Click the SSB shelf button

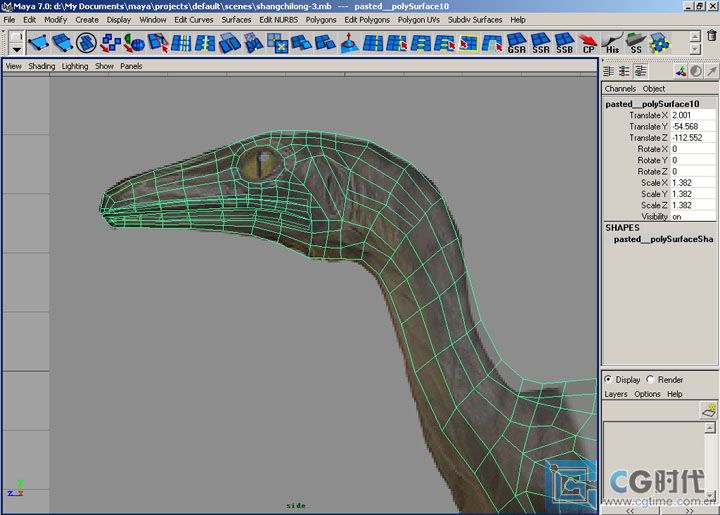tap(564, 44)
